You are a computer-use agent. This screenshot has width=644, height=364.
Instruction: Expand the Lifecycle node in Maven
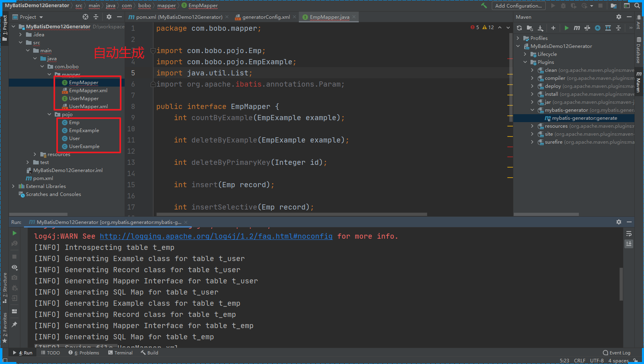pos(525,54)
